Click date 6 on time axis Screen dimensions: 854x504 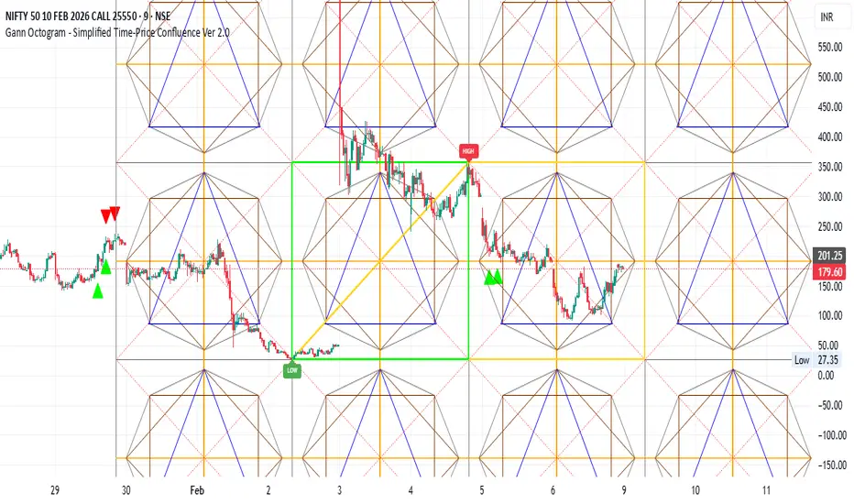(553, 490)
